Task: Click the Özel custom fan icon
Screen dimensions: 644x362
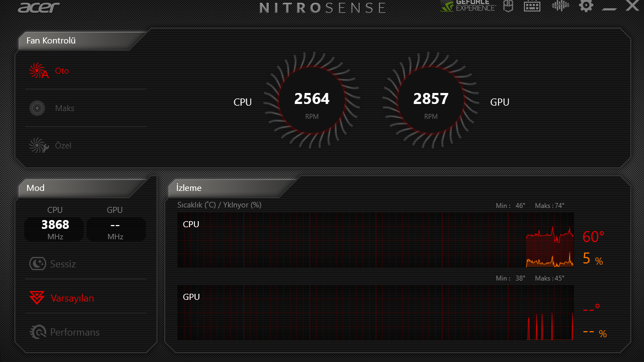Action: (x=39, y=146)
